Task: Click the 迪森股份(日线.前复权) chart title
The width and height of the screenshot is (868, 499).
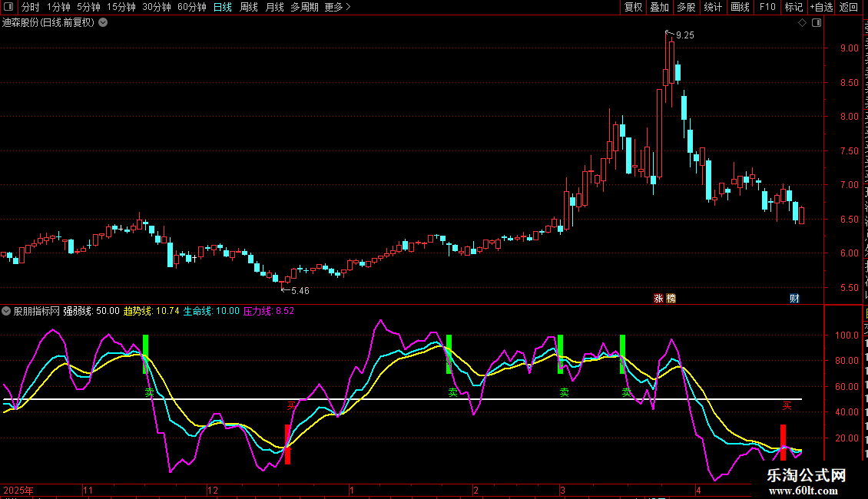Action: pos(48,23)
